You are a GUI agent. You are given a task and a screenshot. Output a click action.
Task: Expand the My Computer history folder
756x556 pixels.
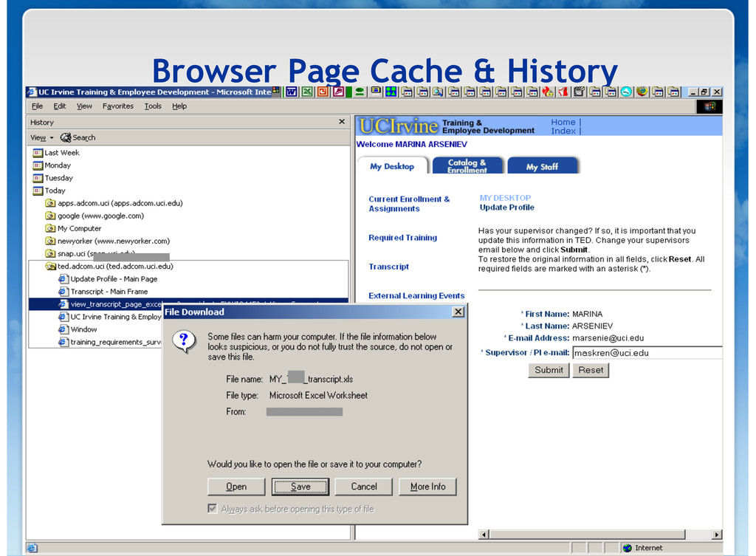click(73, 229)
